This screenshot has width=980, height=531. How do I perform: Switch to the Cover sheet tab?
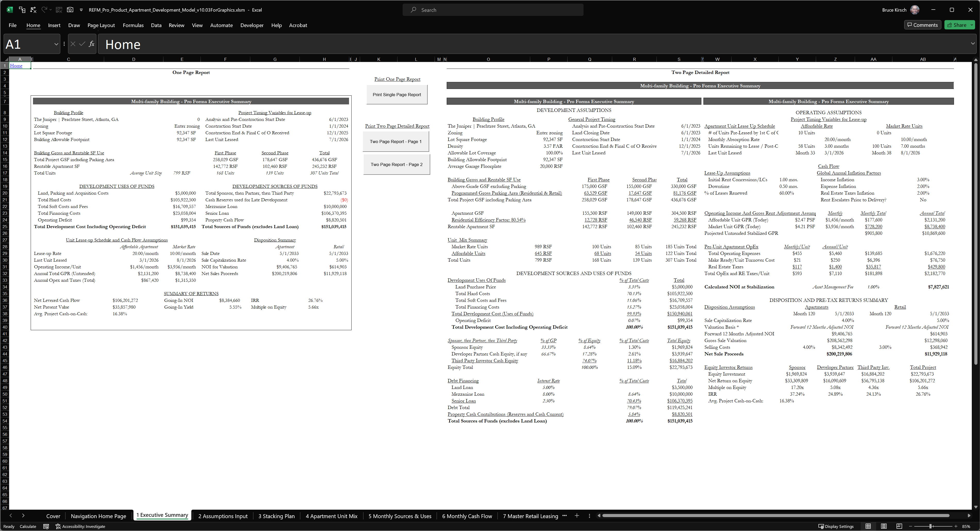point(53,516)
